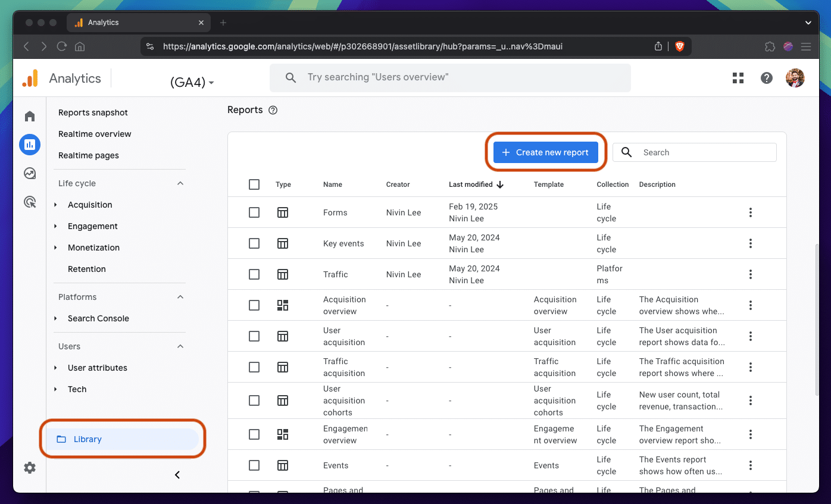This screenshot has width=831, height=504.
Task: Expand the Tech tree item
Action: click(x=56, y=389)
